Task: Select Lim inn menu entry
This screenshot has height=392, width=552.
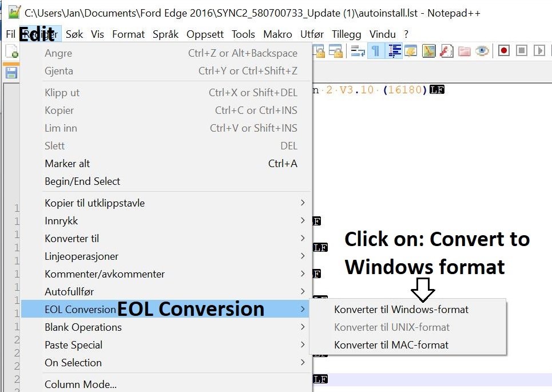Action: [166, 128]
